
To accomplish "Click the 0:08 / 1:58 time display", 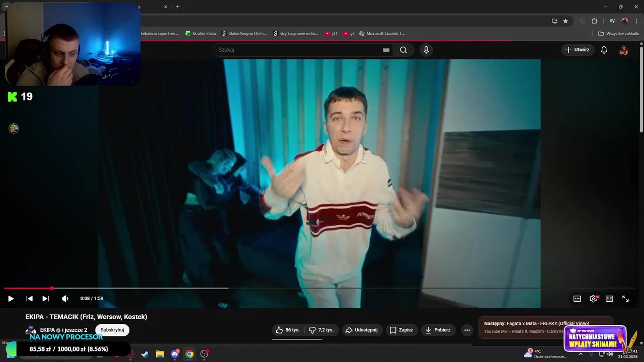I will click(x=92, y=299).
